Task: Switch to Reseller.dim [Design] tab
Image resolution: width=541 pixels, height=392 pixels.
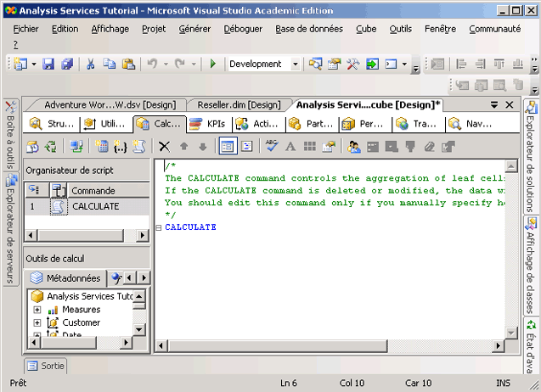Action: click(x=239, y=105)
